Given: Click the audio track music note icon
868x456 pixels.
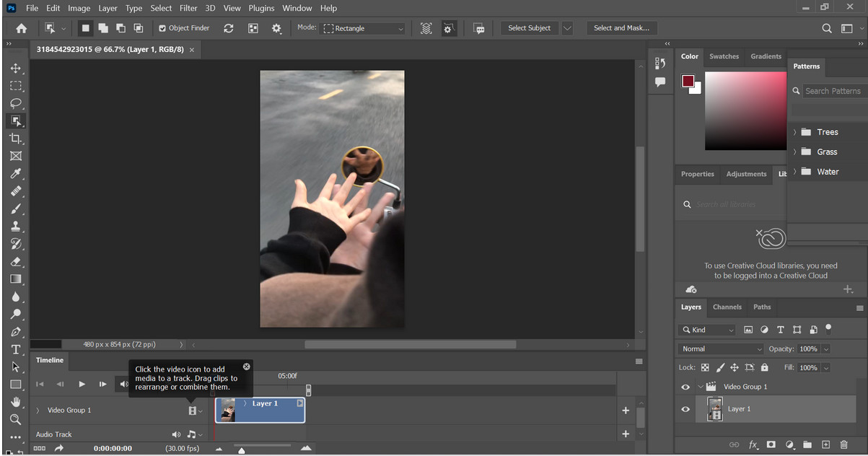Looking at the screenshot, I should pos(191,434).
